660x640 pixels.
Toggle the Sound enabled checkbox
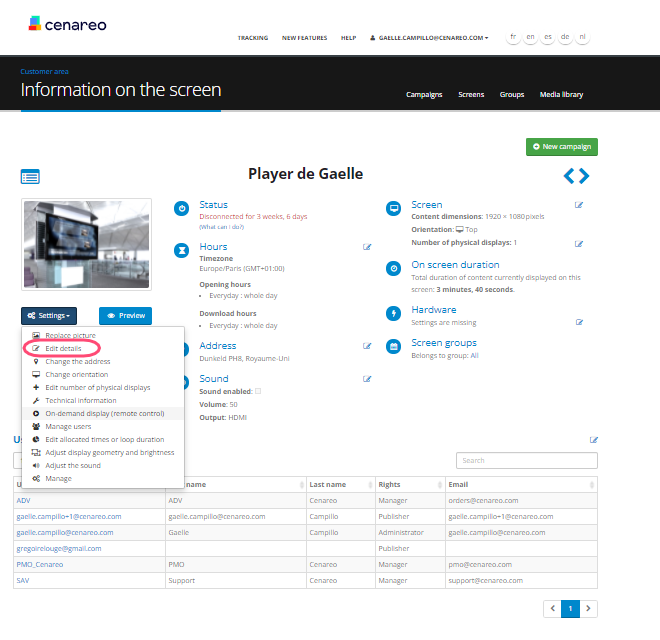point(258,391)
